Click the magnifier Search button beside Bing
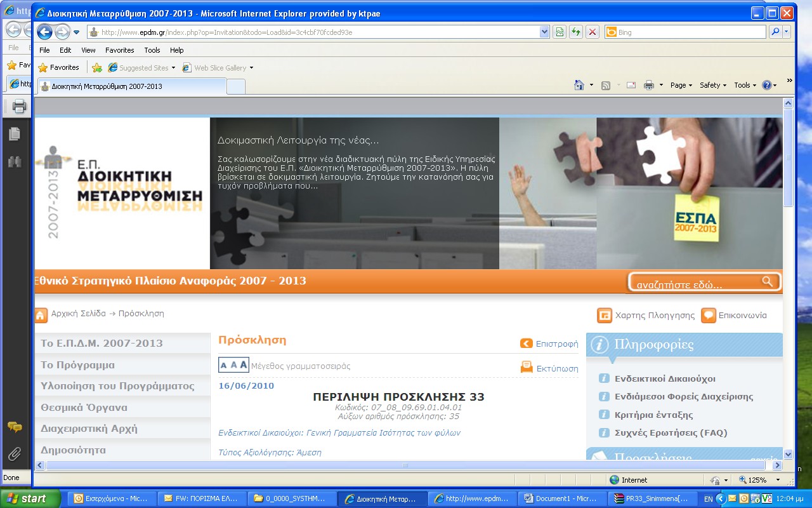 tap(775, 32)
